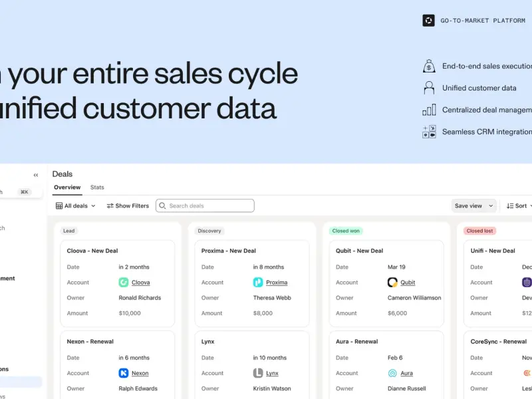Click the Lead stage label

click(x=69, y=231)
